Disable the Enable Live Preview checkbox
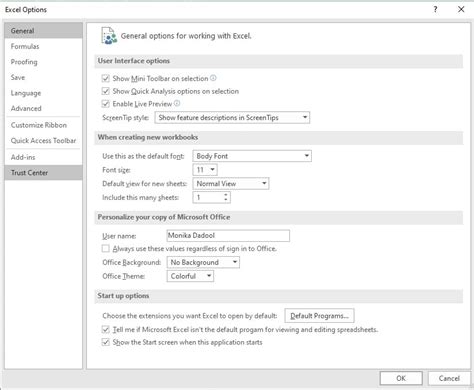 [106, 104]
